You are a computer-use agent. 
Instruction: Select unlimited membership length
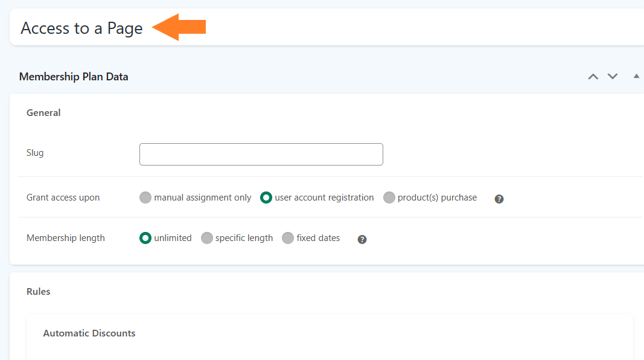[145, 238]
